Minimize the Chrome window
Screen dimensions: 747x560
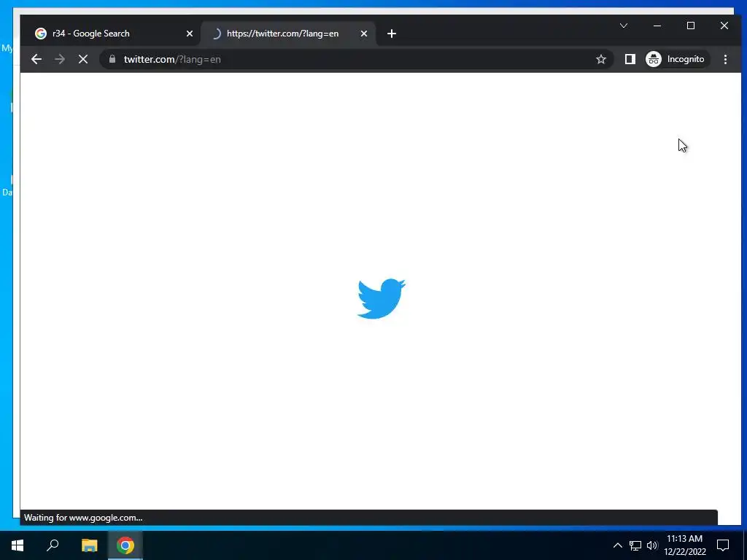pyautogui.click(x=657, y=26)
